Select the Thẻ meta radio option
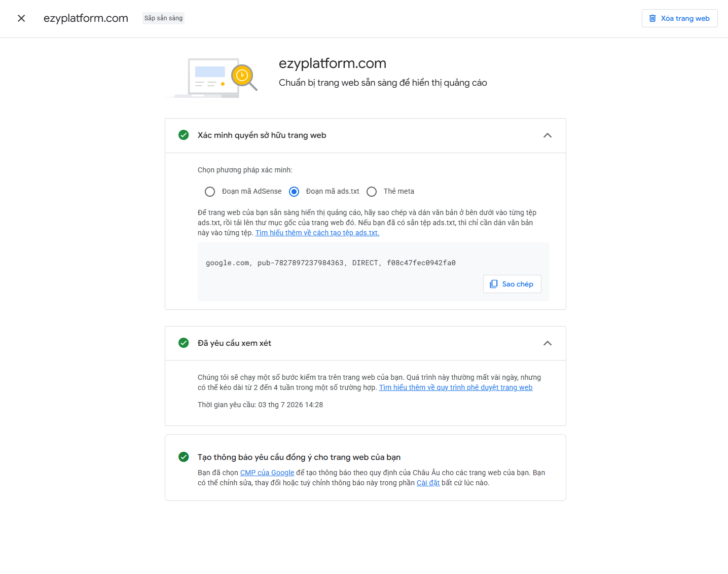Screen dimensions: 728x574 point(372,192)
